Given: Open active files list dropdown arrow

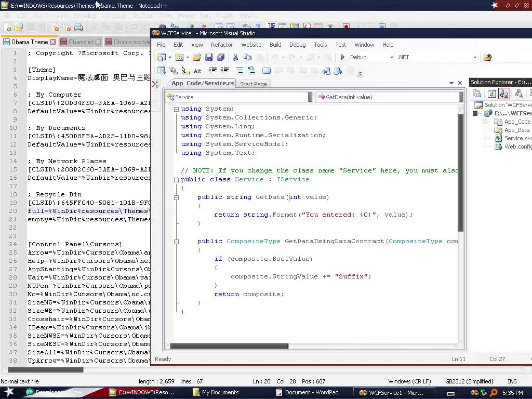Looking at the screenshot, I should (x=451, y=83).
